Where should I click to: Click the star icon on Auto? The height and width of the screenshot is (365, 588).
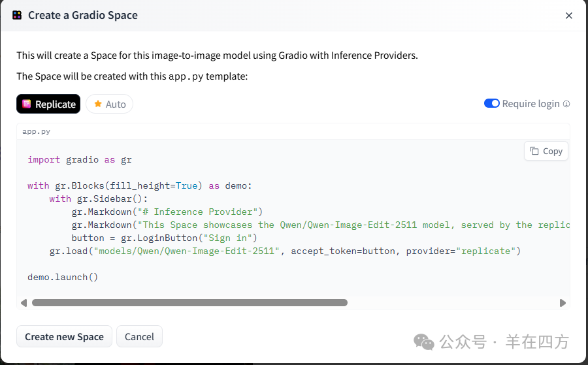click(98, 104)
